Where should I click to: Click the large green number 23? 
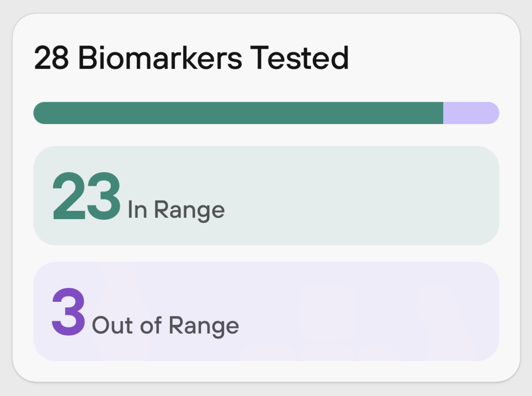87,196
